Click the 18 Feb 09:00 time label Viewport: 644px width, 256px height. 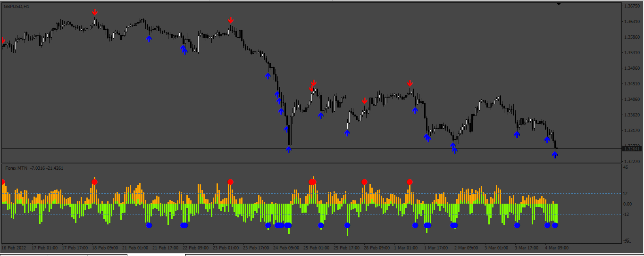[105, 248]
